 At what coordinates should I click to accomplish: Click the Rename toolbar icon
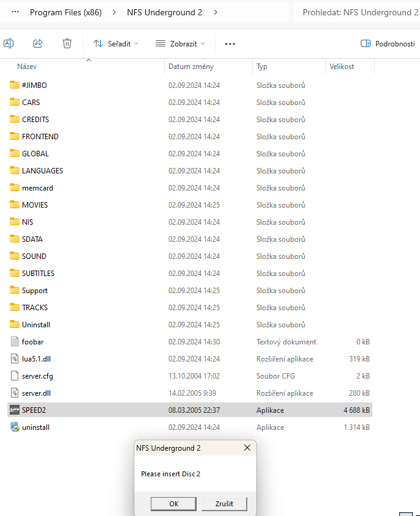point(9,43)
